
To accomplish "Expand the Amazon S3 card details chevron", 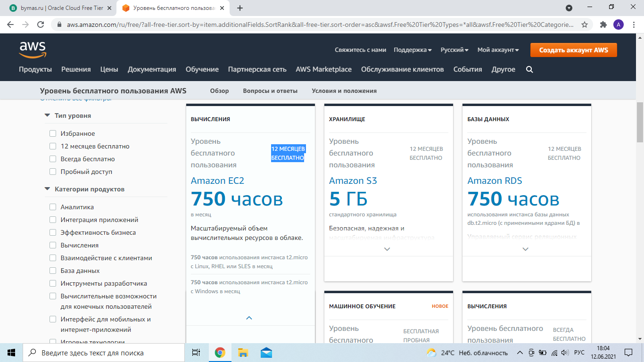I will [387, 249].
